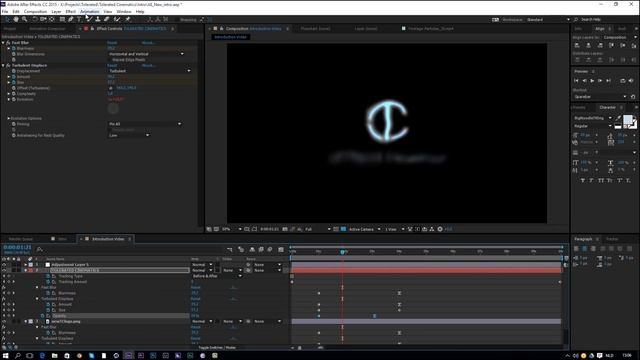Expand Adjustment Layer 5 in timeline
Screen dimensions: 640x360
coord(25,264)
